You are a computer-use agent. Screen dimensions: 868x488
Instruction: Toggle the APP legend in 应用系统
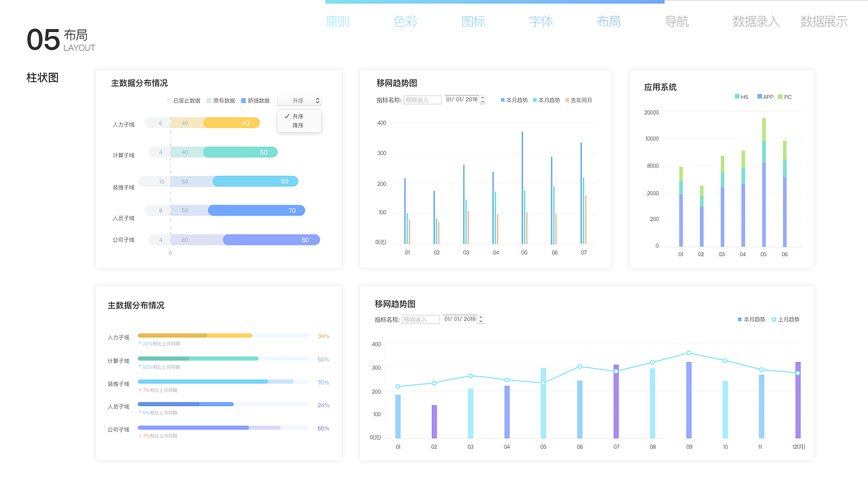pyautogui.click(x=766, y=97)
